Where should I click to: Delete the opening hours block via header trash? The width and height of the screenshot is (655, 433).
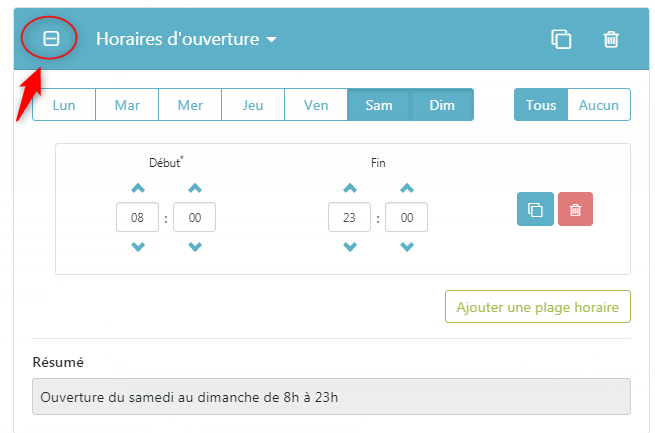coord(611,39)
